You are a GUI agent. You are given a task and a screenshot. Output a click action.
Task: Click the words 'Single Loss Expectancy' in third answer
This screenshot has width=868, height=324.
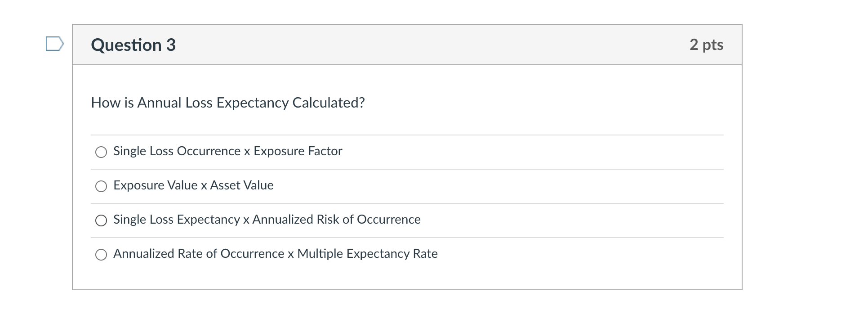[176, 220]
